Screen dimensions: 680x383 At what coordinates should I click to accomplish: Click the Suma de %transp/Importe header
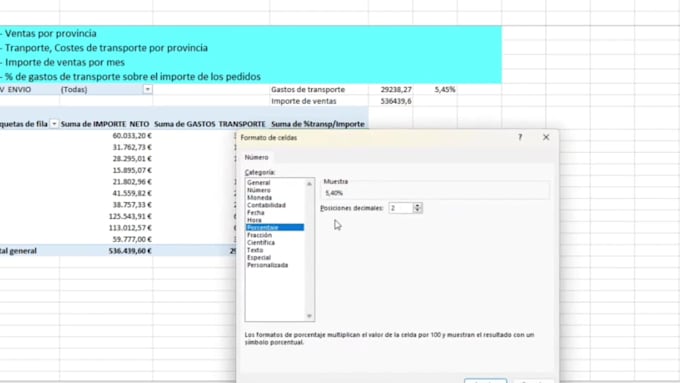tap(318, 124)
